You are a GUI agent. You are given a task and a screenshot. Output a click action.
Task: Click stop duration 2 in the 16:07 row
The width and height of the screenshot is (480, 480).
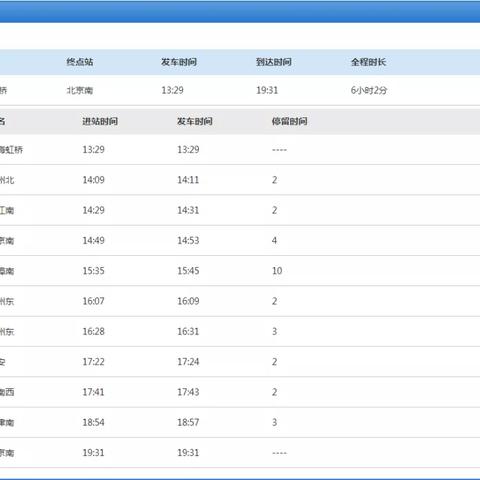[274, 301]
